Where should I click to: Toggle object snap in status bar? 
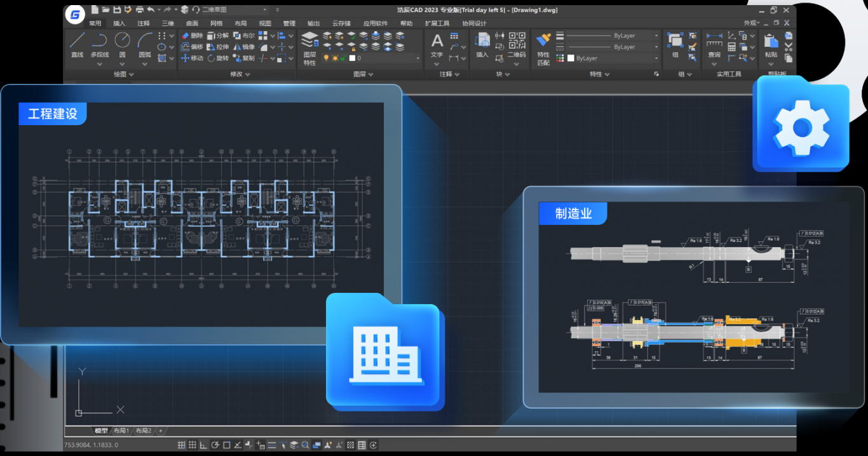pyautogui.click(x=226, y=445)
